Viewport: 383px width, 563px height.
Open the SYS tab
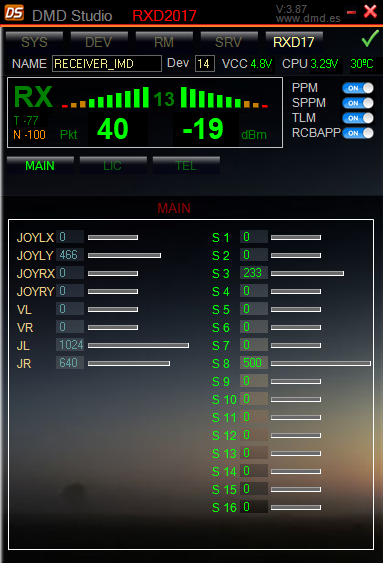34,41
